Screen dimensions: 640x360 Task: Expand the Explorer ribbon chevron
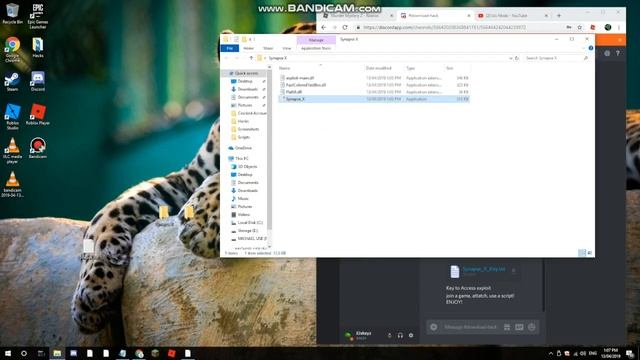[x=583, y=48]
